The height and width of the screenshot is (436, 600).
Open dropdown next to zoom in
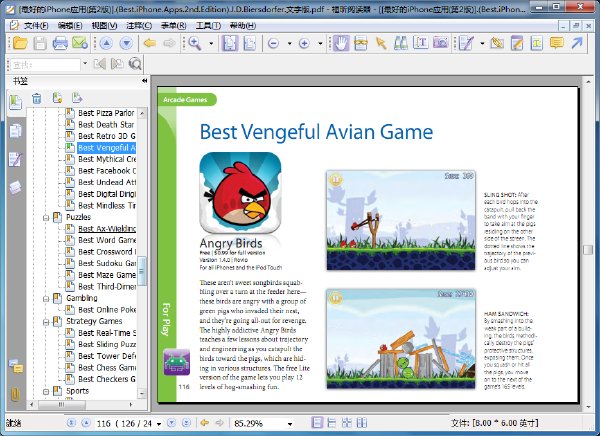(320, 44)
